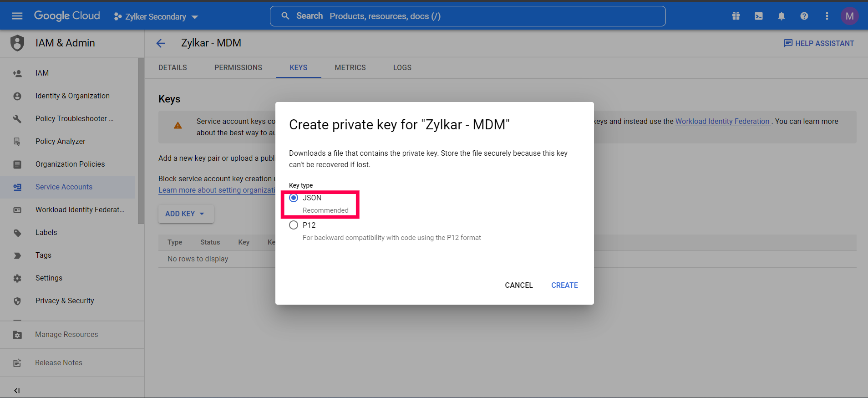Screen dimensions: 868x398
Task: Click CREATE to generate the key
Action: tap(564, 285)
